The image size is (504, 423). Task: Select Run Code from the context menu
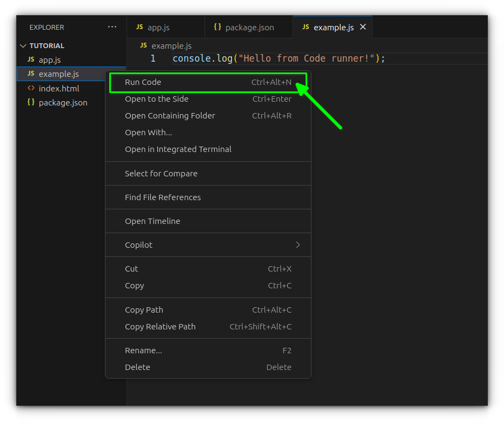(x=143, y=82)
